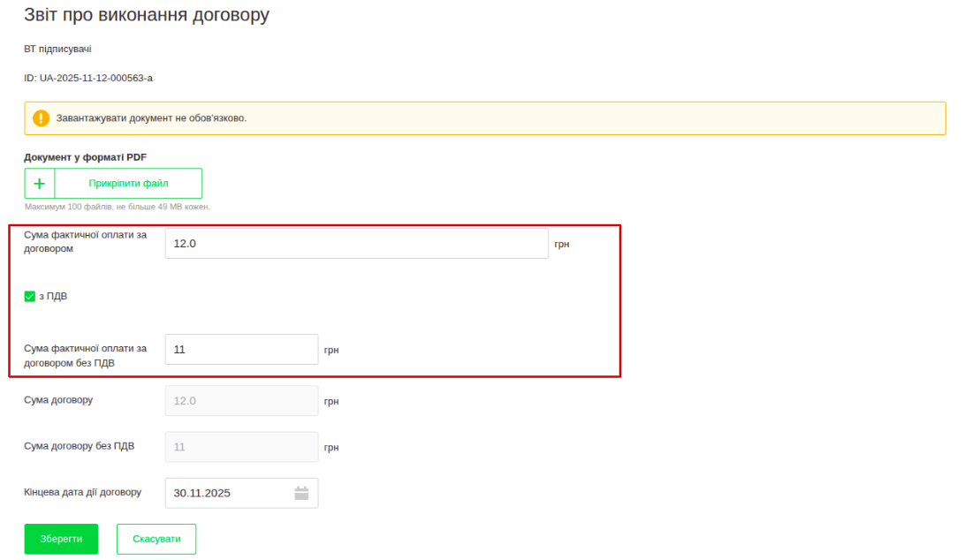Click the actual payment without VAT field

(x=241, y=349)
